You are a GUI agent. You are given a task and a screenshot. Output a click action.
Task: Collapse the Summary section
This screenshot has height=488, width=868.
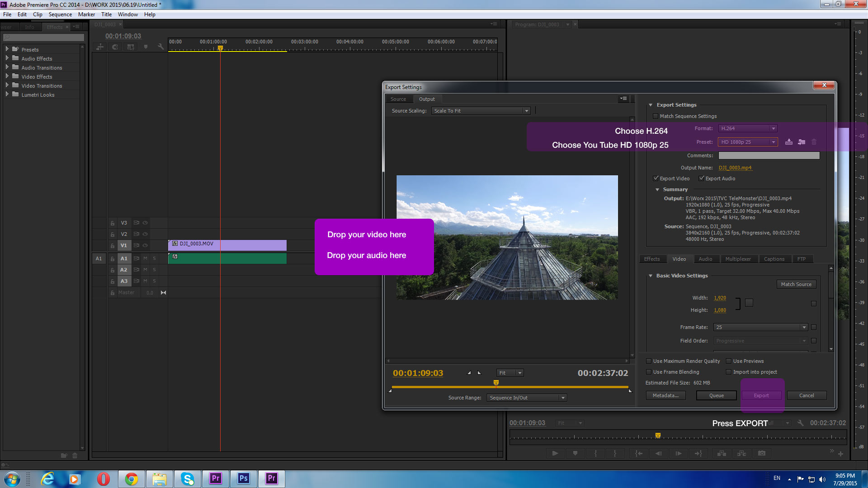pyautogui.click(x=657, y=189)
